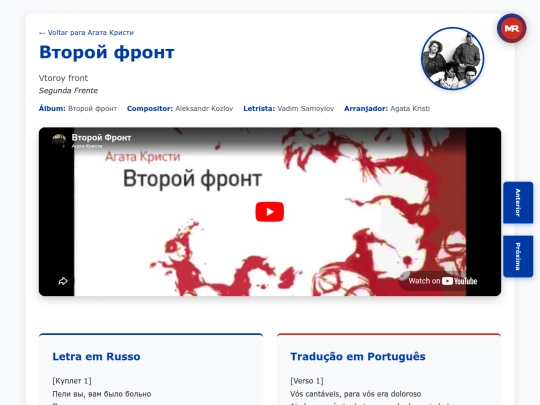Click arranger name Agata Kristi
Viewport: 540px width, 405px height.
(x=410, y=109)
